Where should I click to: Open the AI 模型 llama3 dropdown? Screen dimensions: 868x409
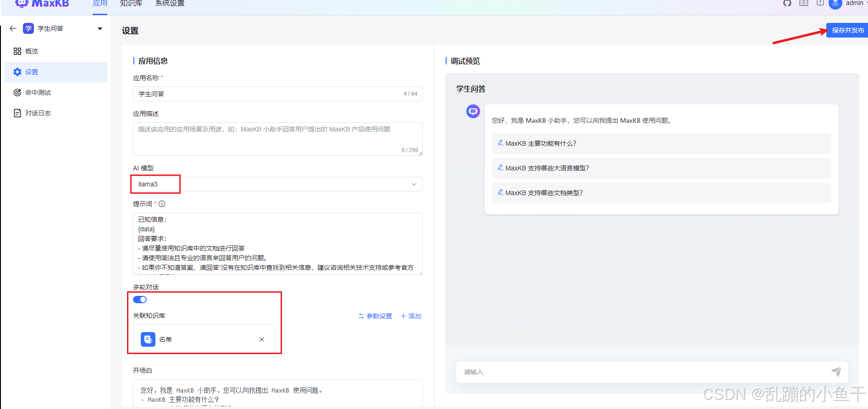pos(278,184)
